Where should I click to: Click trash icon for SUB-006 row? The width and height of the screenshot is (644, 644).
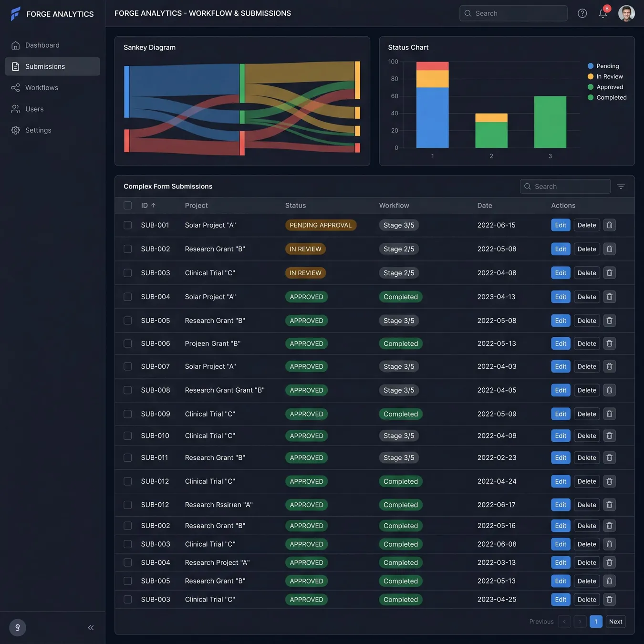609,343
